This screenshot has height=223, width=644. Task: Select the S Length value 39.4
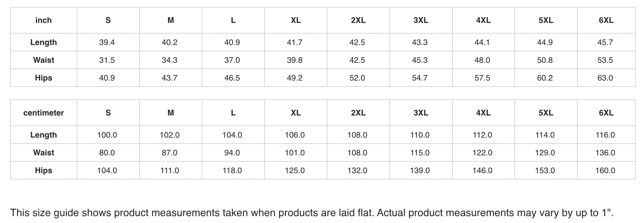(x=107, y=42)
